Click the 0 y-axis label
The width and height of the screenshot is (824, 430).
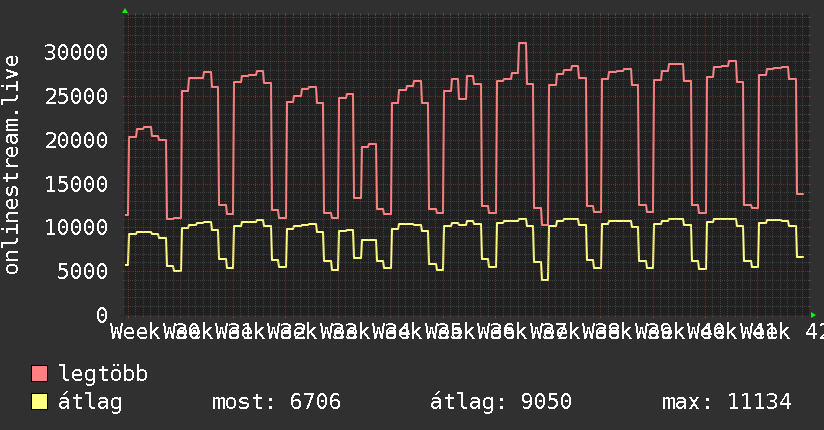(x=102, y=315)
